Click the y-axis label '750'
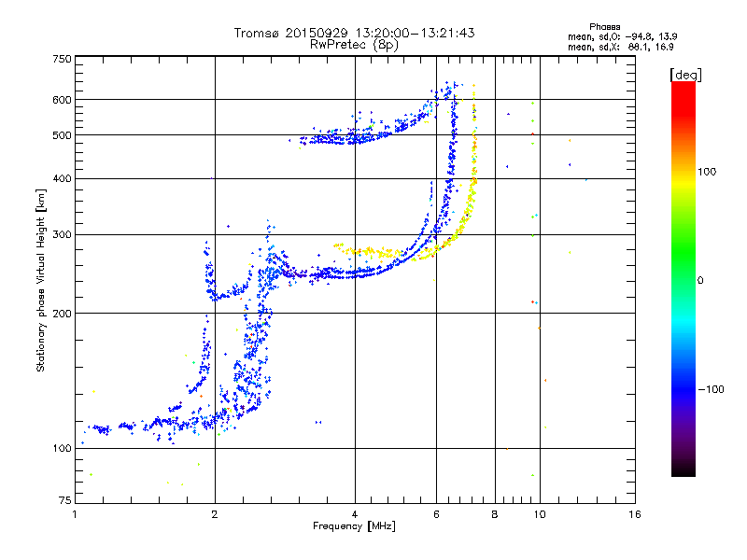Screen dimensions: 747x560 click(63, 59)
